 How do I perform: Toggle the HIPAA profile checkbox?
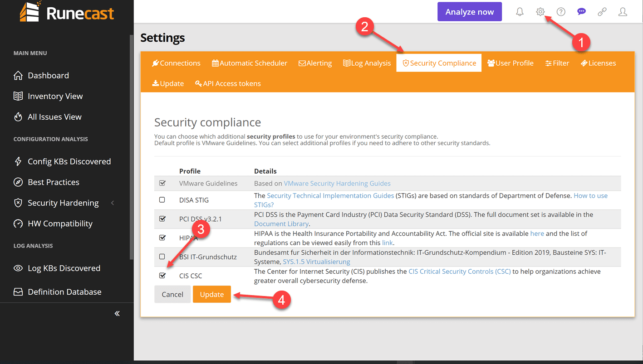point(162,238)
